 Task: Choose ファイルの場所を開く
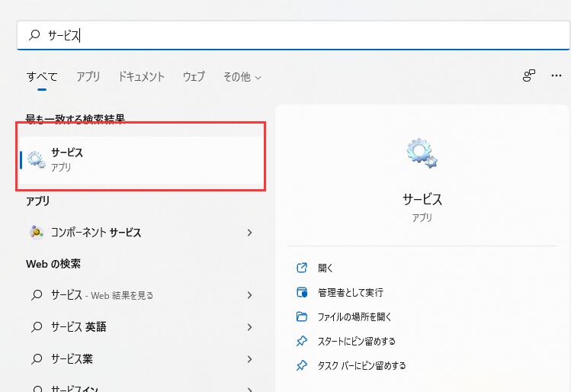[x=354, y=317]
